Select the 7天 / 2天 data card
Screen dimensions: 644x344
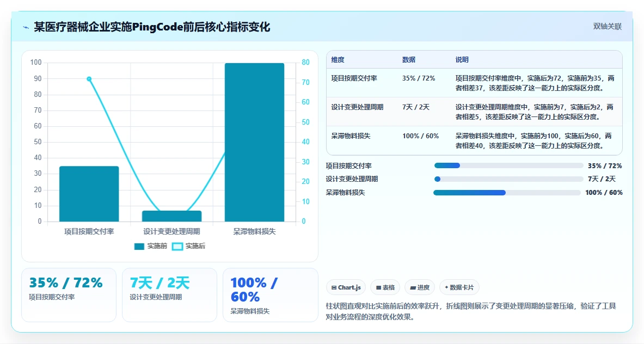[169, 294]
